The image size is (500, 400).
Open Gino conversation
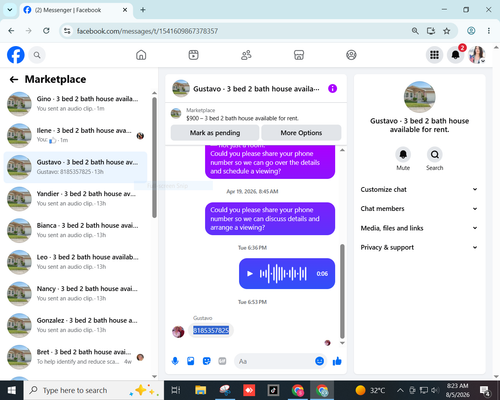click(x=75, y=104)
